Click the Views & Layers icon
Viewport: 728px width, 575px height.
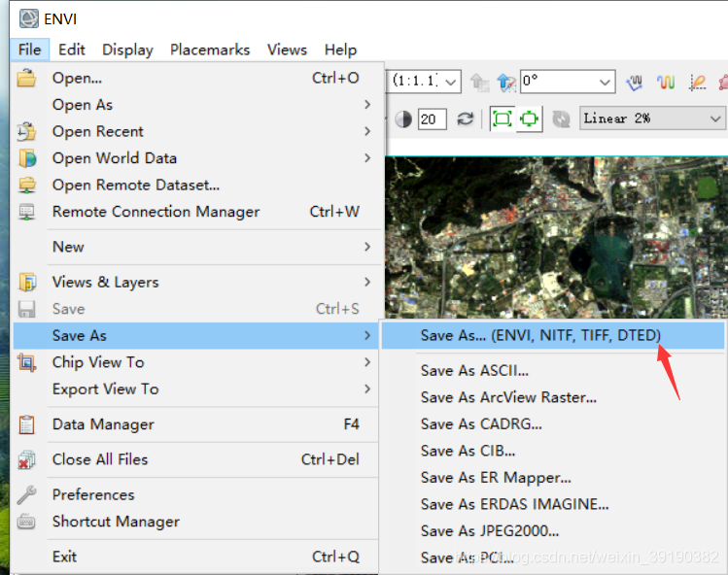27,282
